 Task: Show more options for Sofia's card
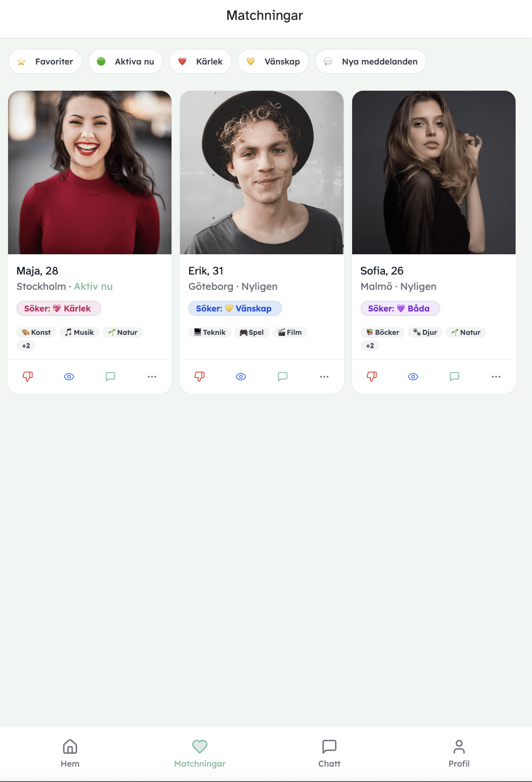pyautogui.click(x=496, y=376)
